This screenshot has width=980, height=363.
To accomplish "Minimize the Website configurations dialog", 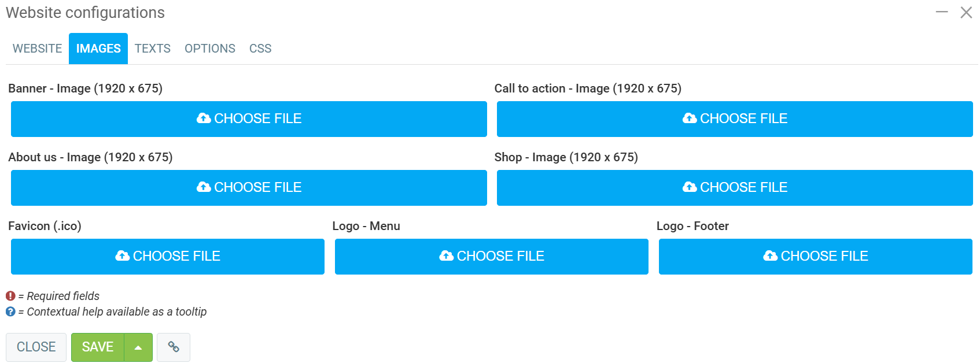I will tap(942, 12).
